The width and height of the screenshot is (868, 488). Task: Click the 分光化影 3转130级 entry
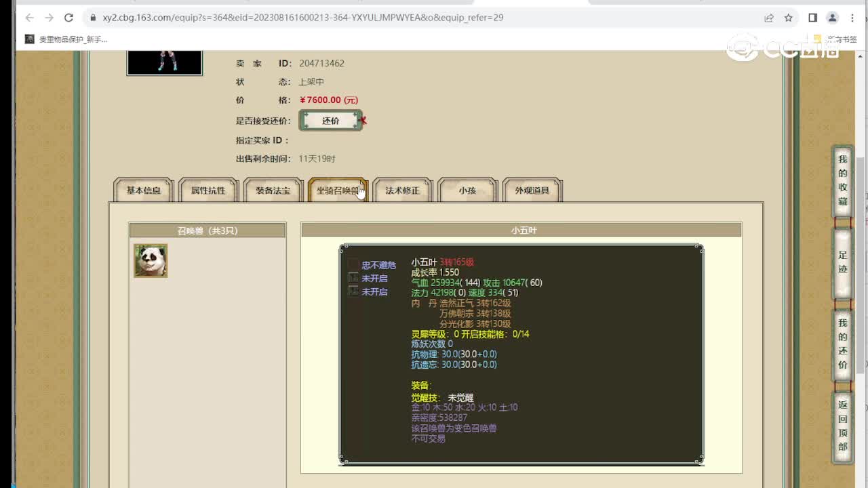click(475, 324)
